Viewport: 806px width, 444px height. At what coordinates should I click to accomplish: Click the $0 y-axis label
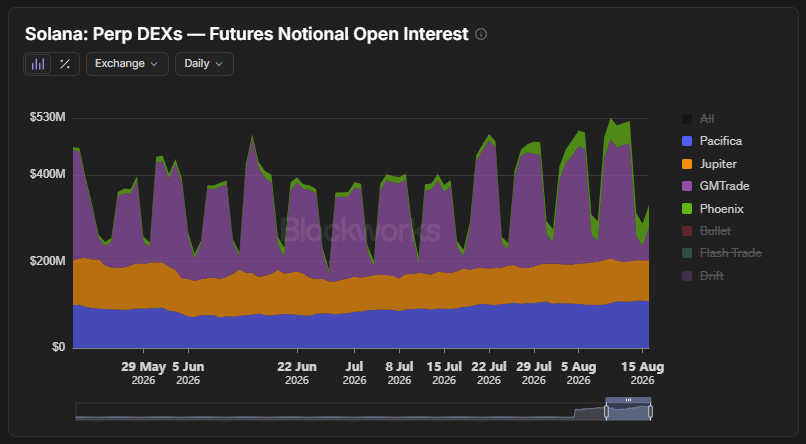59,347
